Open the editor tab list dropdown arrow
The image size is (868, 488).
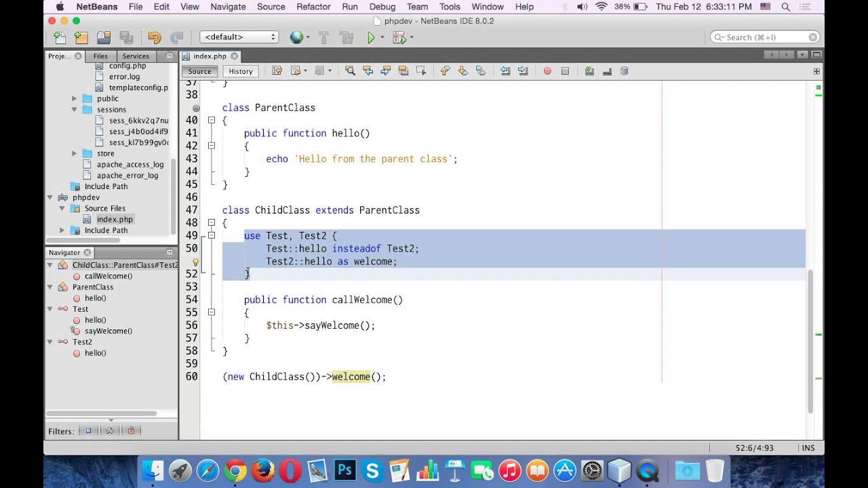802,55
